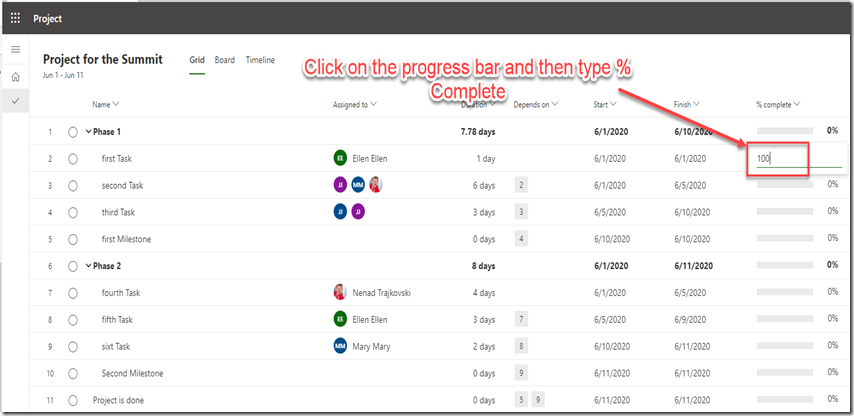Switch to the Timeline tab
Image resolution: width=854 pixels, height=416 pixels.
[260, 60]
